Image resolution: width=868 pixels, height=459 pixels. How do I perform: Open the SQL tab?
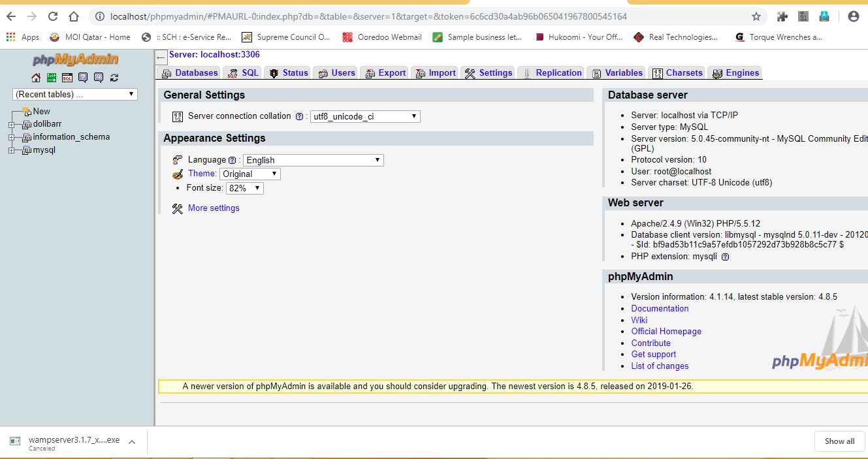tap(243, 73)
